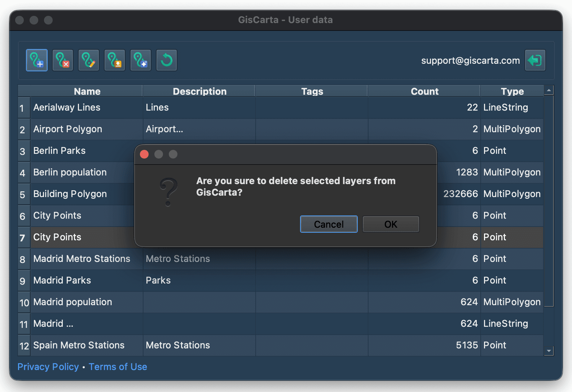Viewport: 572px width, 392px height.
Task: Select the truncated 'Madrid ...' layer name
Action: 53,324
